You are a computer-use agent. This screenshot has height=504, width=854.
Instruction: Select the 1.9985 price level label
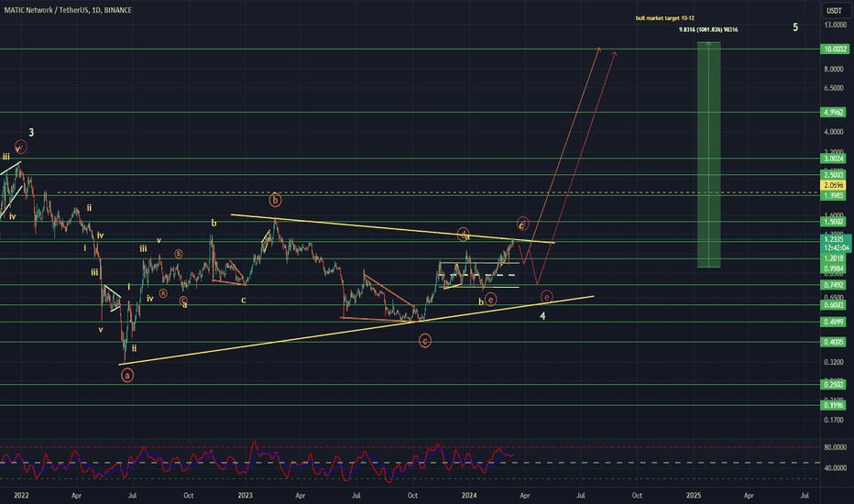coord(835,195)
